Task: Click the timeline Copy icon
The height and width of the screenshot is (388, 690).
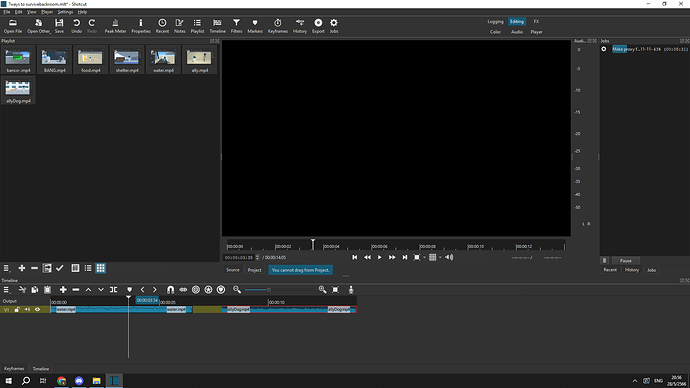Action: pyautogui.click(x=35, y=289)
